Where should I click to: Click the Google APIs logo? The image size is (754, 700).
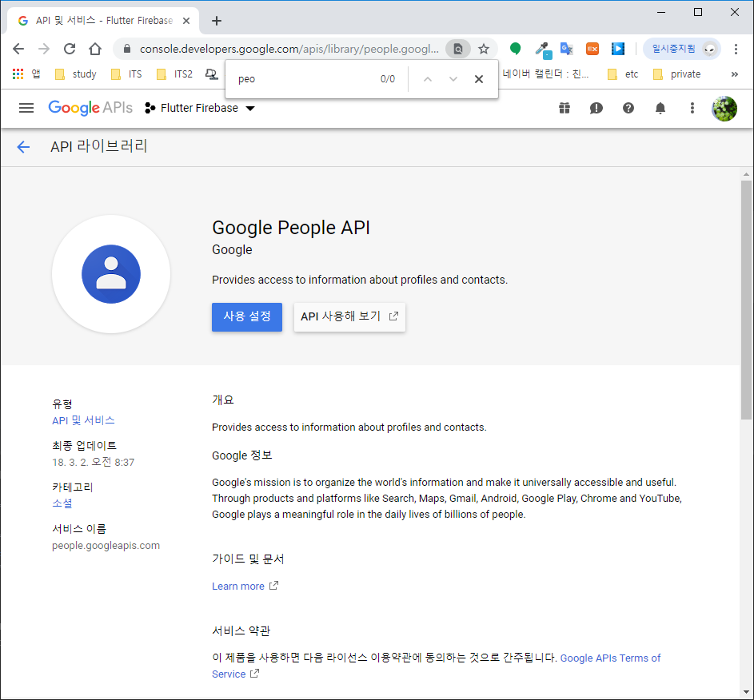[90, 108]
